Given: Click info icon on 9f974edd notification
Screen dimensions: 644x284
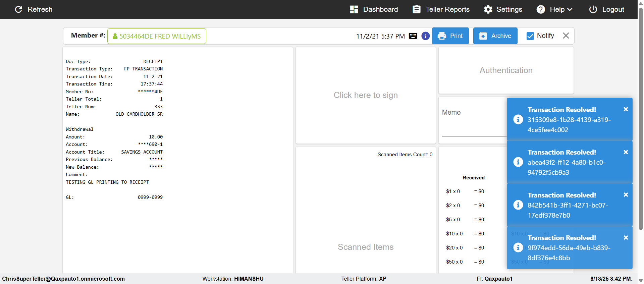Looking at the screenshot, I should coord(518,247).
